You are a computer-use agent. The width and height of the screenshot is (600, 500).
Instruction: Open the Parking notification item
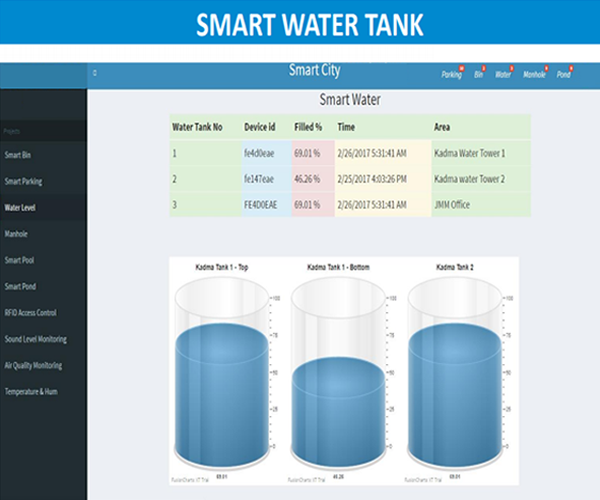(x=452, y=74)
